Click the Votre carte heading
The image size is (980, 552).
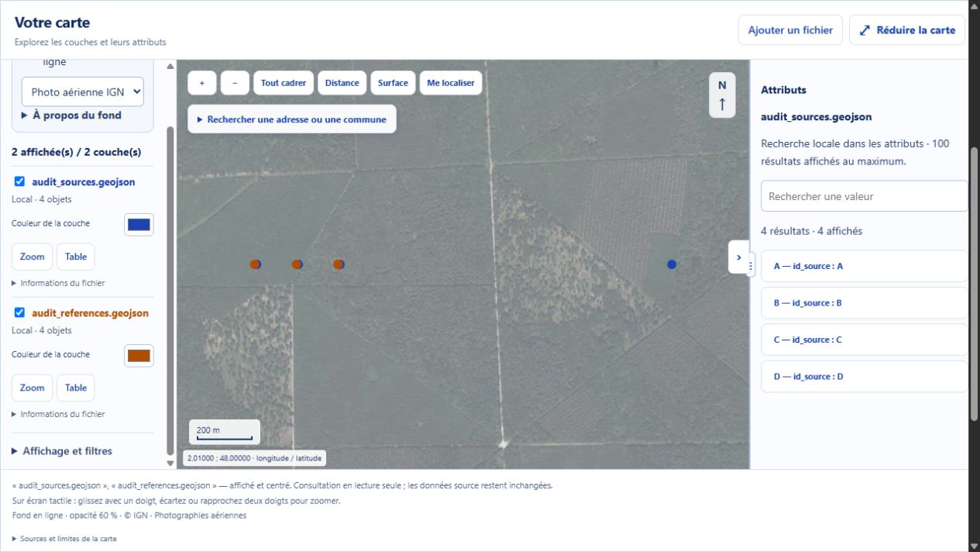coord(52,22)
